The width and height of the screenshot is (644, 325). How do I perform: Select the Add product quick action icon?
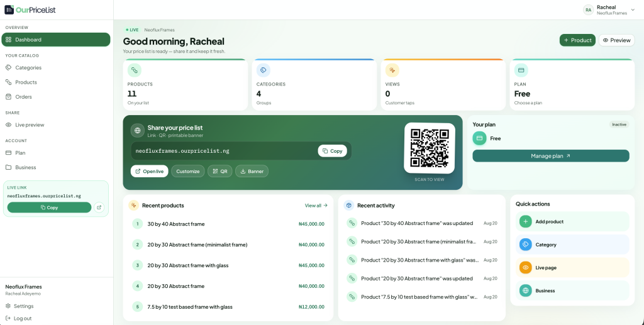tap(525, 221)
